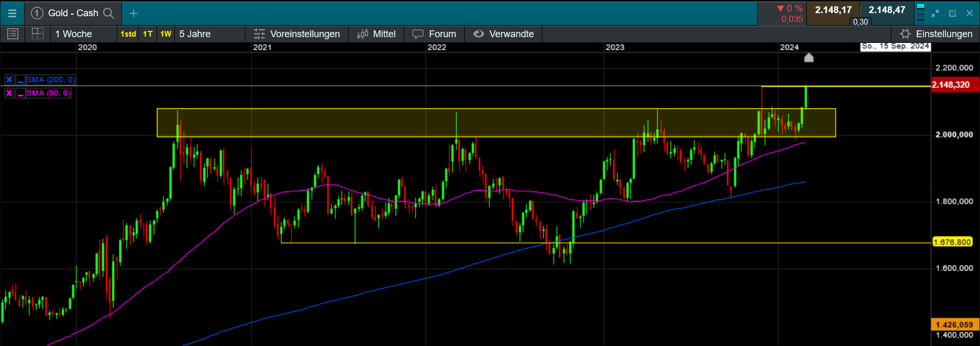Click the orange 1.426,059 price label
The height and width of the screenshot is (346, 980).
click(x=955, y=325)
